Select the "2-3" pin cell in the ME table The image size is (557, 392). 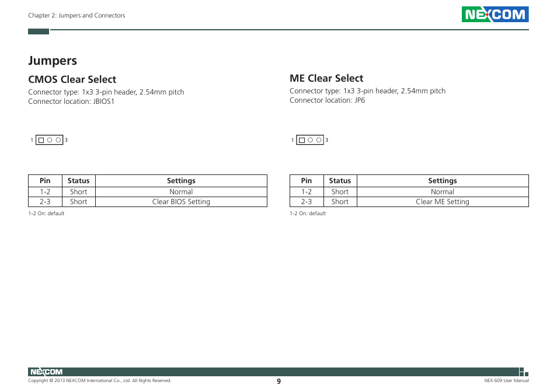307,202
